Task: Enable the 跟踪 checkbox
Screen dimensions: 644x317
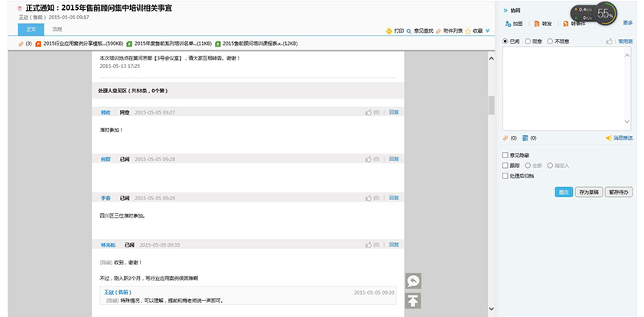Action: click(506, 166)
